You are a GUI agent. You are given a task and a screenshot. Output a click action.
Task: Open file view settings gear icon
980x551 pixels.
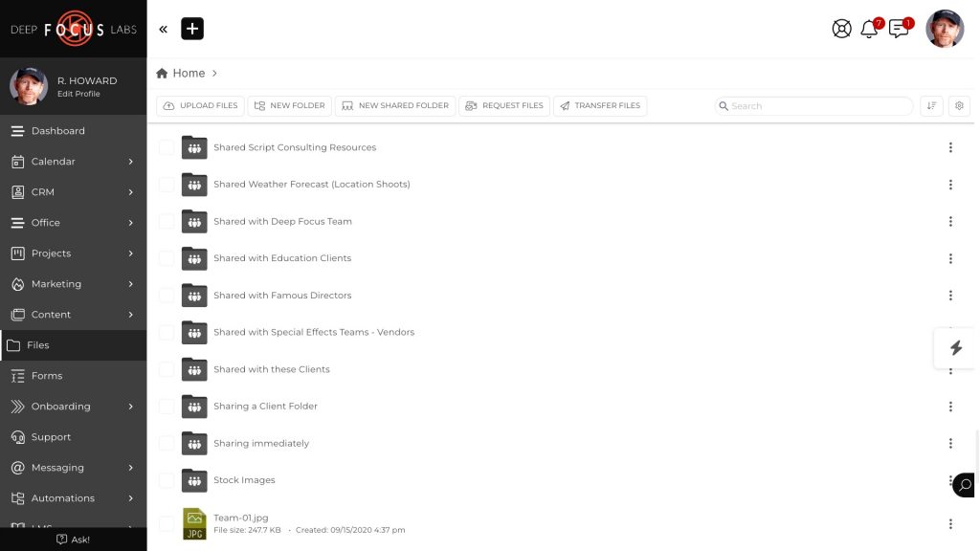point(959,106)
